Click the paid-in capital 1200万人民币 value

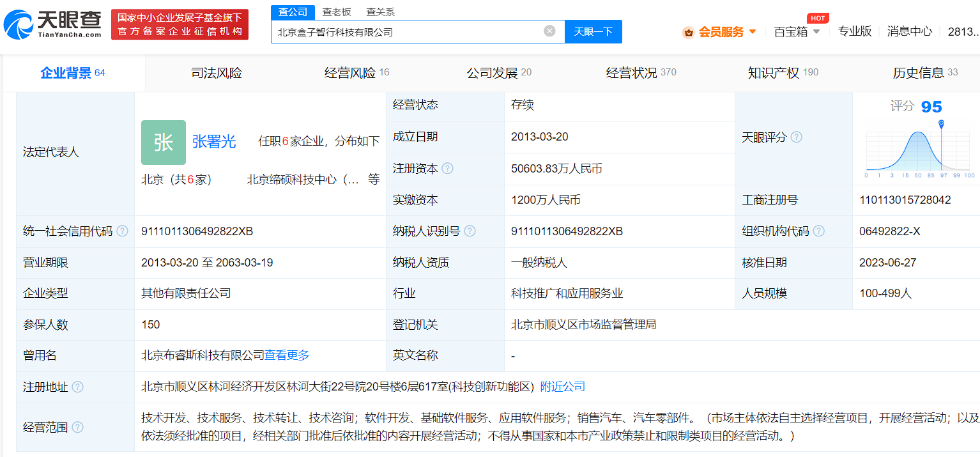(x=546, y=200)
